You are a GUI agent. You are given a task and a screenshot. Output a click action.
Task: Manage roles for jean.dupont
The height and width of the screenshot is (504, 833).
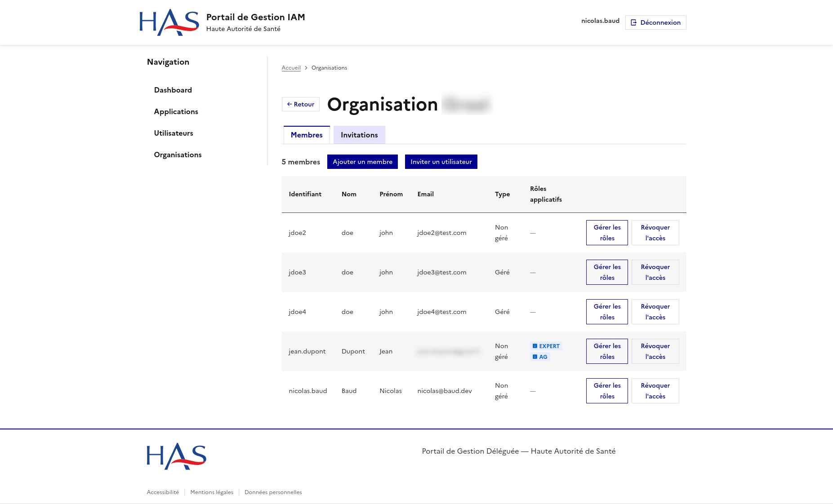pos(607,351)
